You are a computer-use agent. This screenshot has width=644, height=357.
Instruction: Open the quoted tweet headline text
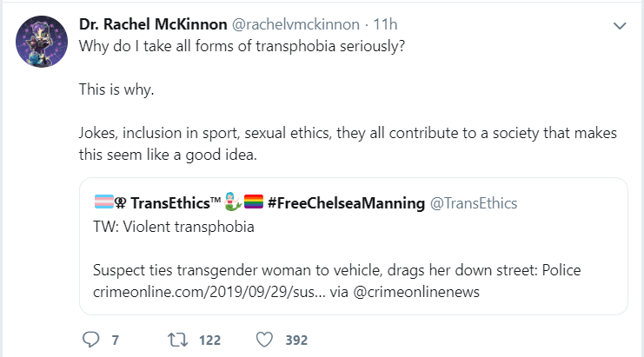point(337,270)
